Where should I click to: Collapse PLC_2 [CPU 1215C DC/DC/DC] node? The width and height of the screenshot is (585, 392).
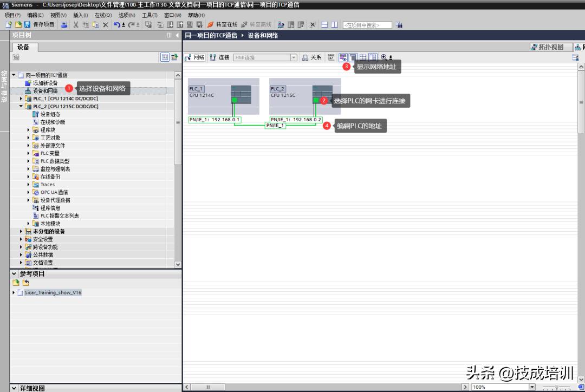[x=21, y=106]
